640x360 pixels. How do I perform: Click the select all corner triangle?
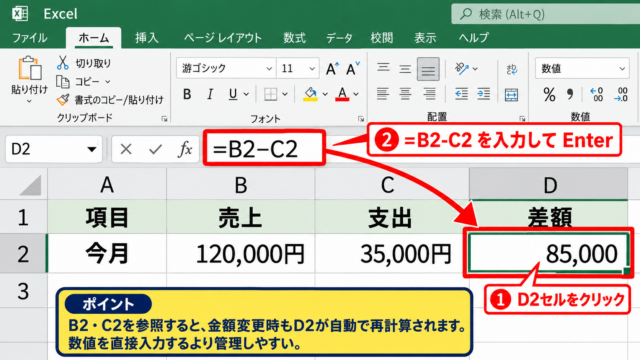[x=30, y=185]
